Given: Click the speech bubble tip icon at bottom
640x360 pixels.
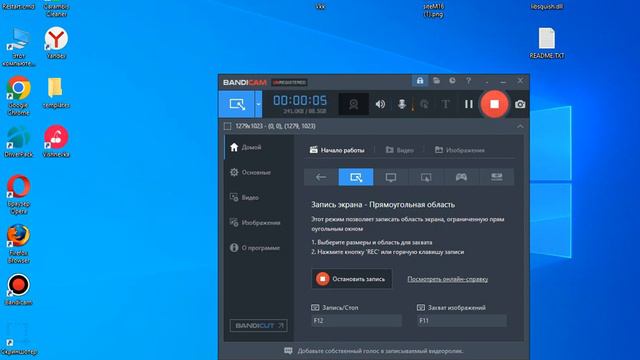Looking at the screenshot, I should coord(288,351).
